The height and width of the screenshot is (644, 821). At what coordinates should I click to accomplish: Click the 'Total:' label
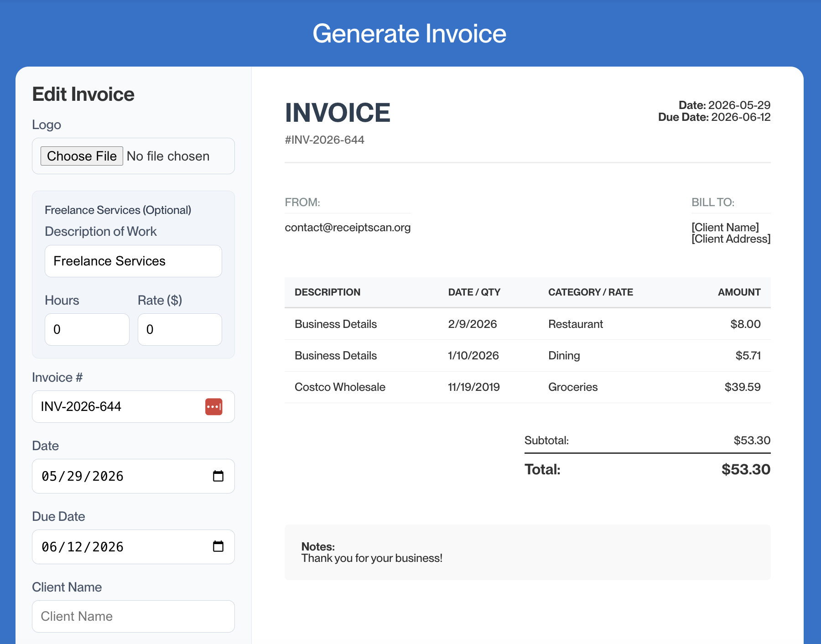[542, 469]
